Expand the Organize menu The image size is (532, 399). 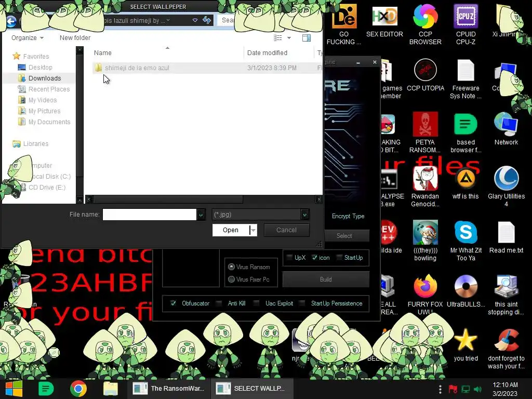click(x=28, y=37)
